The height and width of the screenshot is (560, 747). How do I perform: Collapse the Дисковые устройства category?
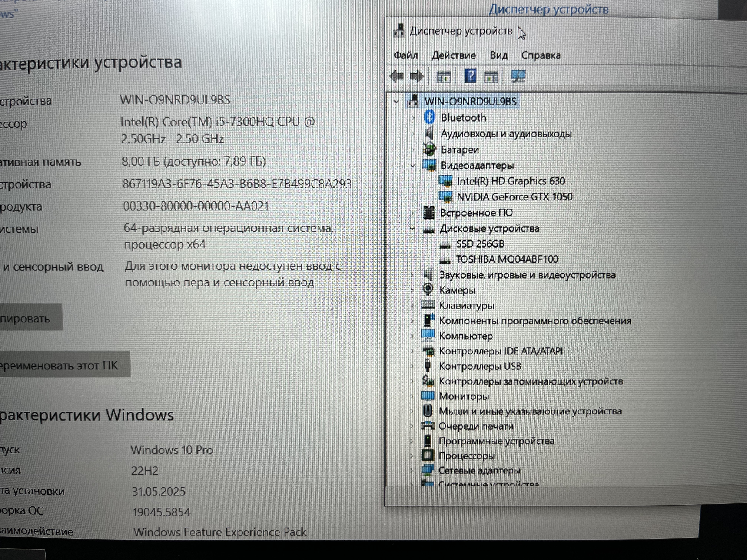coord(412,229)
